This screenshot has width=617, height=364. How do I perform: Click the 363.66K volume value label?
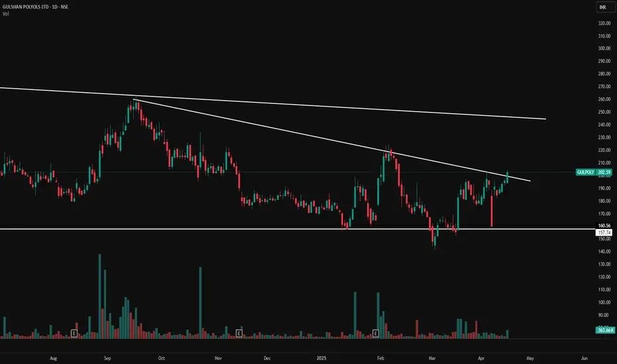605,330
